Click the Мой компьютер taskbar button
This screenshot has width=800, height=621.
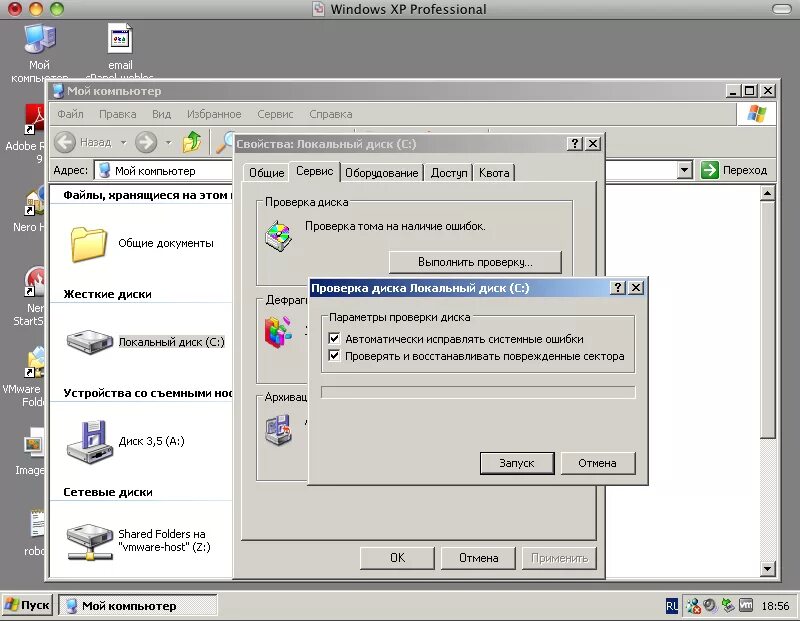137,606
